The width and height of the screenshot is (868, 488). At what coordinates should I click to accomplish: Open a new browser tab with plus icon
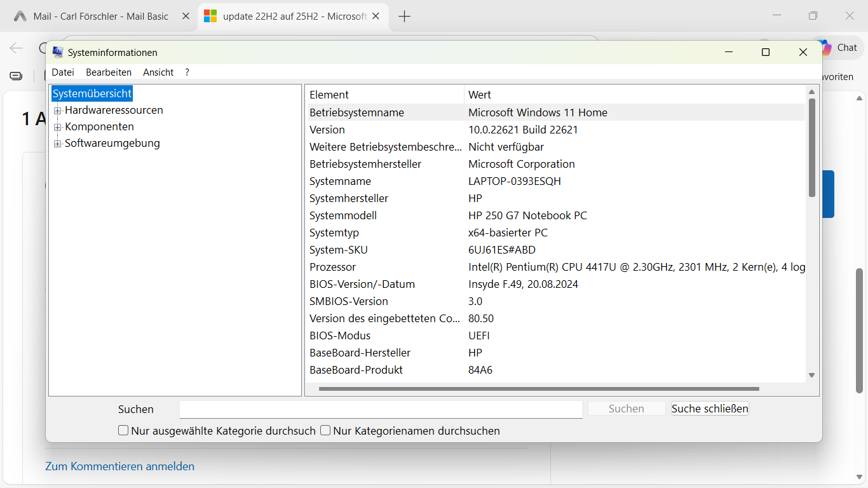404,17
